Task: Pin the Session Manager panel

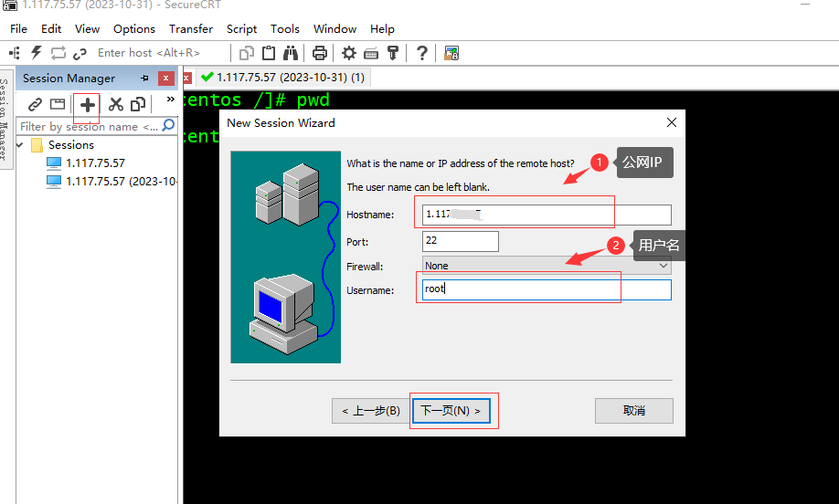Action: pyautogui.click(x=144, y=78)
